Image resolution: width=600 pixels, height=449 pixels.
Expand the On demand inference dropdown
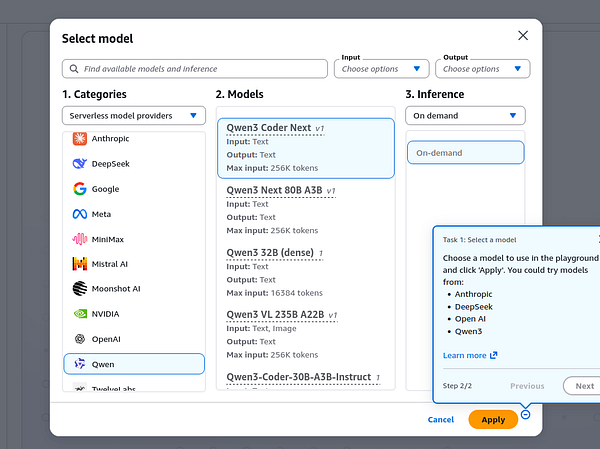point(465,116)
